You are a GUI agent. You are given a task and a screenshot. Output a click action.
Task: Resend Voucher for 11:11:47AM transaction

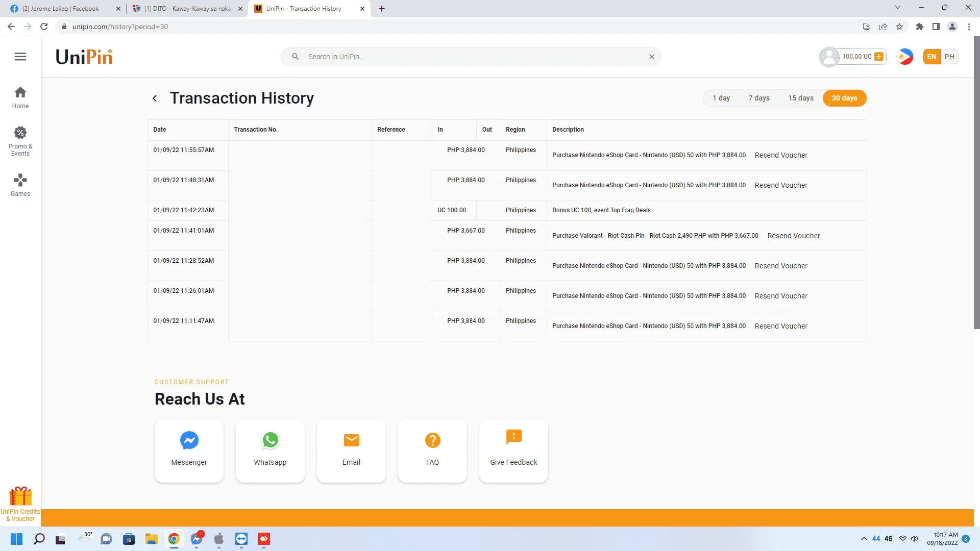coord(781,326)
